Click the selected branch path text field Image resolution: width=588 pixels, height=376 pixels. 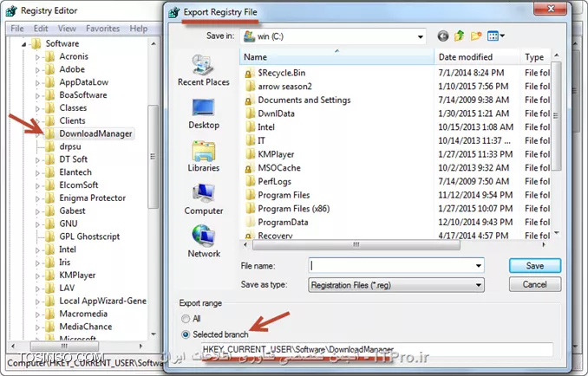click(376, 349)
